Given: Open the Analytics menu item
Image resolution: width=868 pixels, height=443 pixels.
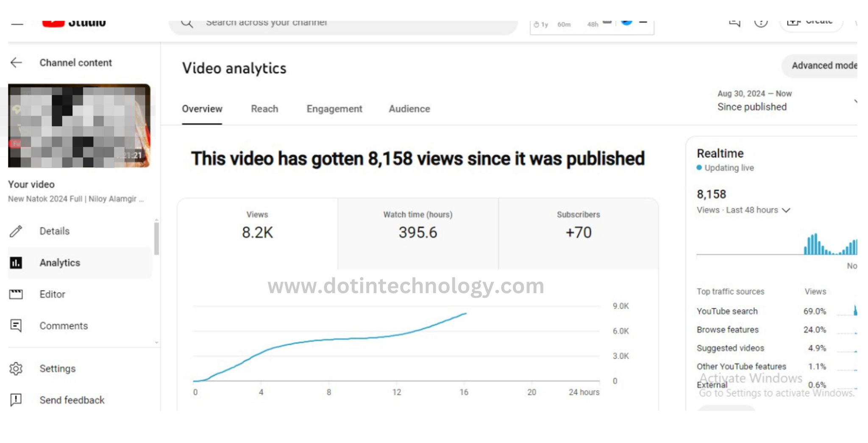Looking at the screenshot, I should 80,263.
